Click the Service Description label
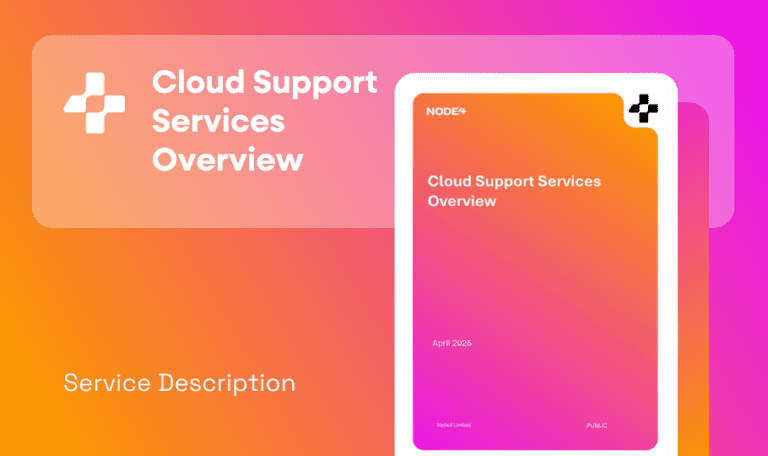The width and height of the screenshot is (768, 456). [x=179, y=383]
